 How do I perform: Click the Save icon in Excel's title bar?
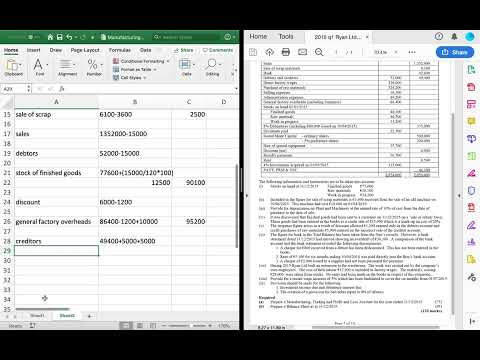[x=60, y=37]
